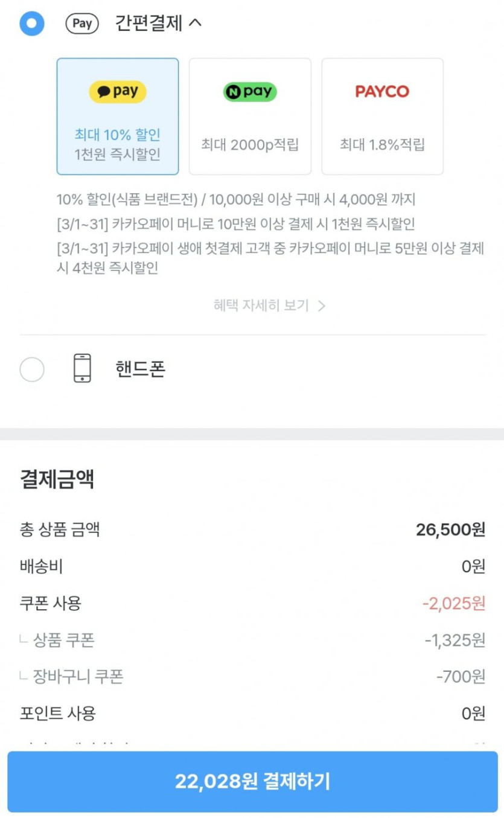This screenshot has height=818, width=504.
Task: Select the 최대 10% 할인 payment card
Action: (x=118, y=144)
